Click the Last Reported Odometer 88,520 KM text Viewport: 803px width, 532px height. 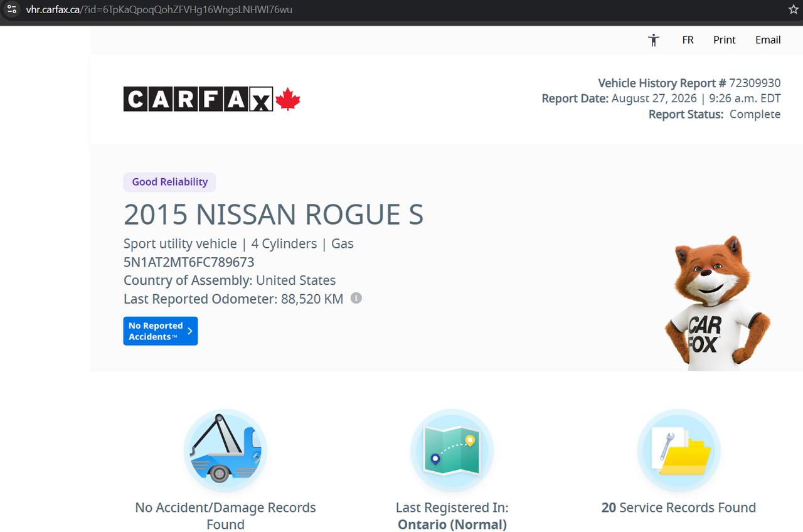[x=233, y=299]
